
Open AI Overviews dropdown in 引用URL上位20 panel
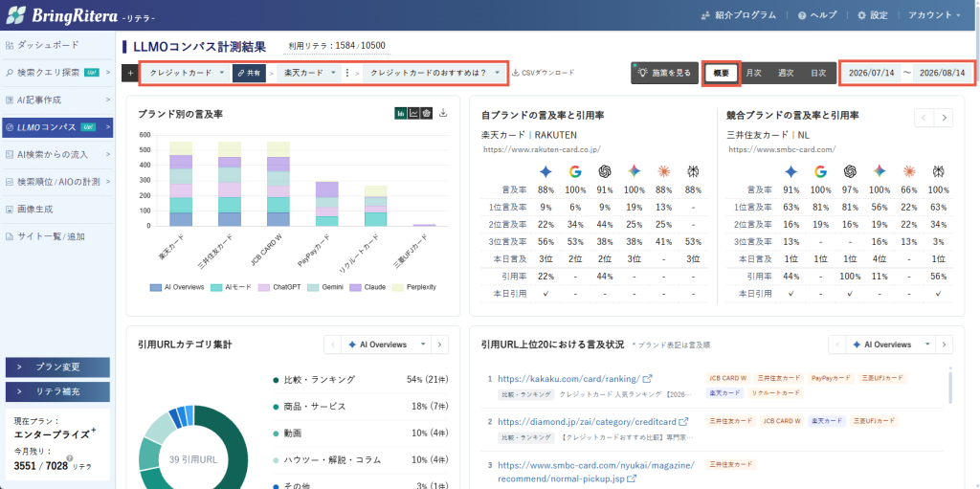click(x=891, y=345)
